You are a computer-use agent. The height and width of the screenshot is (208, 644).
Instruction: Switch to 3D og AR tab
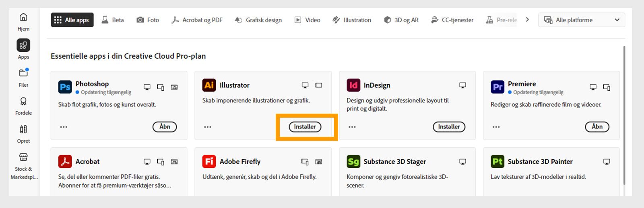(x=401, y=20)
